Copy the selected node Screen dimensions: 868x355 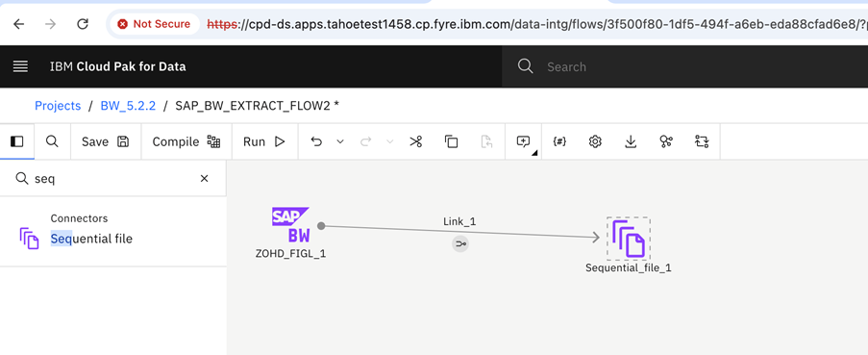(451, 141)
